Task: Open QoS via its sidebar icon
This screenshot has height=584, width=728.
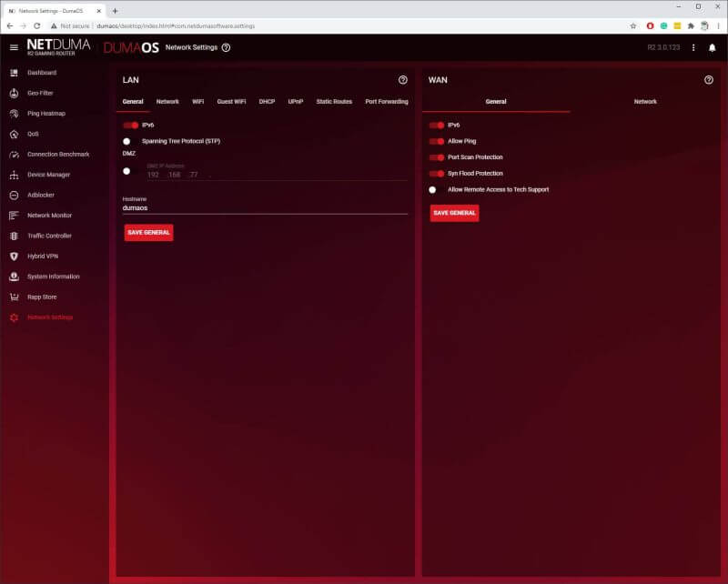Action: pos(14,134)
